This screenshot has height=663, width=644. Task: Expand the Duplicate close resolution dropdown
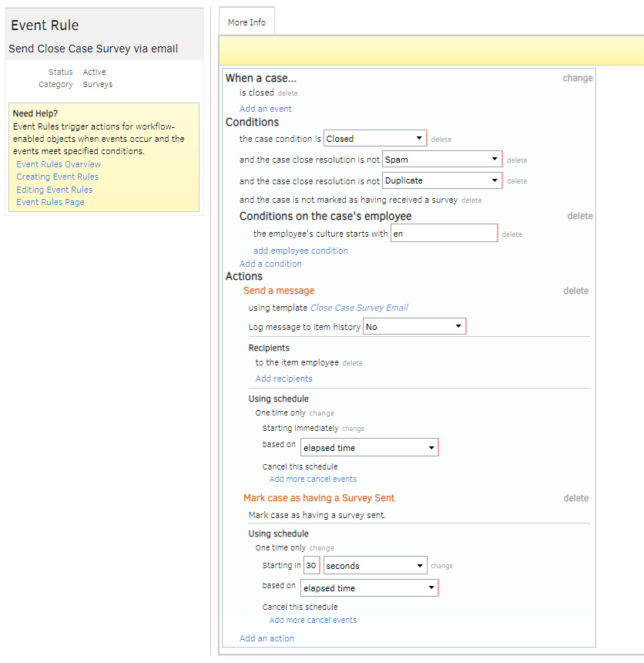coord(442,180)
